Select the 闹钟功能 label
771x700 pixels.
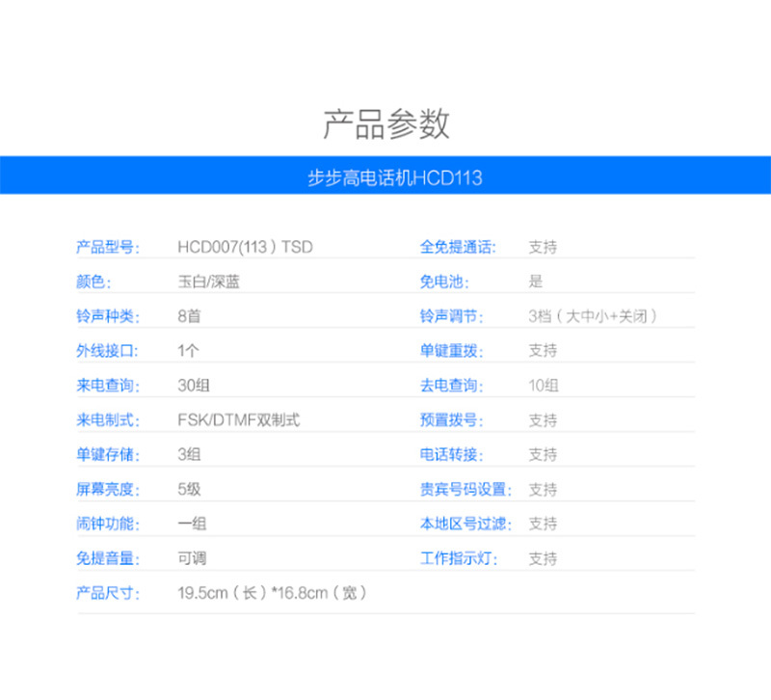tap(108, 524)
